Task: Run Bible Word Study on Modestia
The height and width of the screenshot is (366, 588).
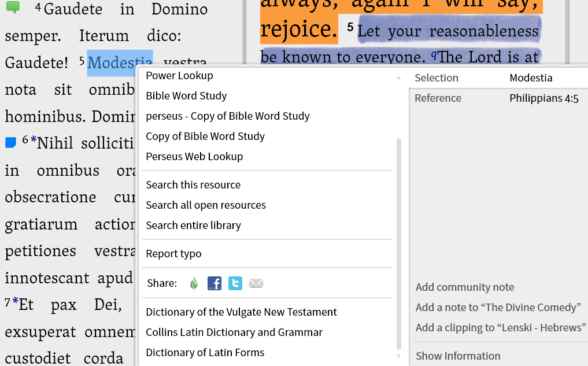Action: (186, 96)
